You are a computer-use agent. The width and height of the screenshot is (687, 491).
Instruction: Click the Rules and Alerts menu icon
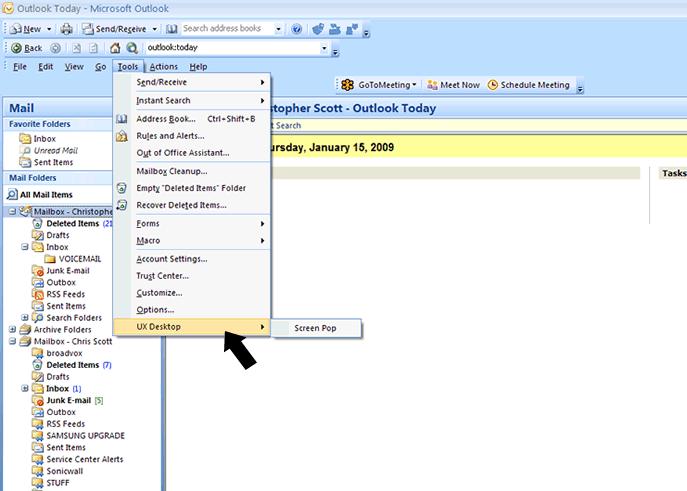(x=122, y=136)
